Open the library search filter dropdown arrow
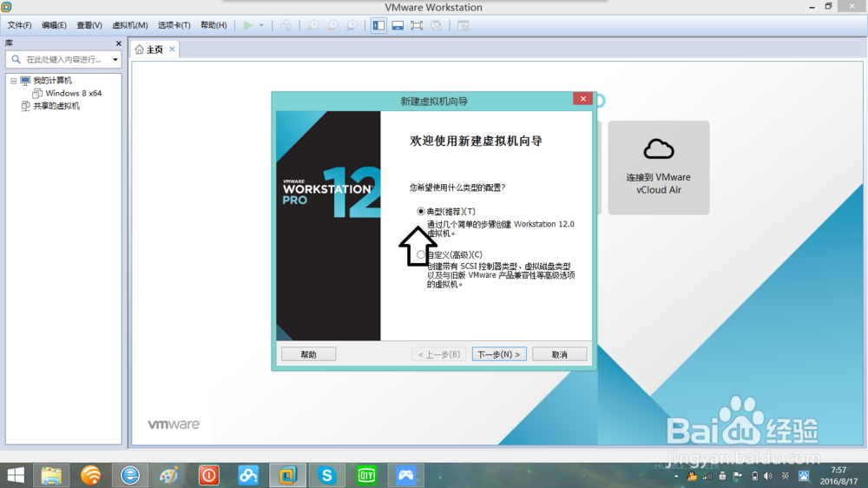Viewport: 868px width, 488px height. 115,59
